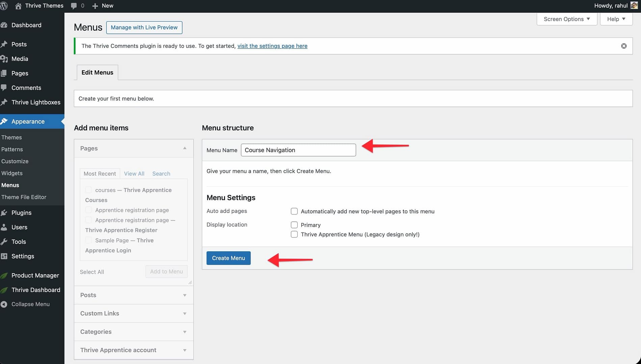Click the Thrive Dashboard leaf icon

tap(4, 290)
